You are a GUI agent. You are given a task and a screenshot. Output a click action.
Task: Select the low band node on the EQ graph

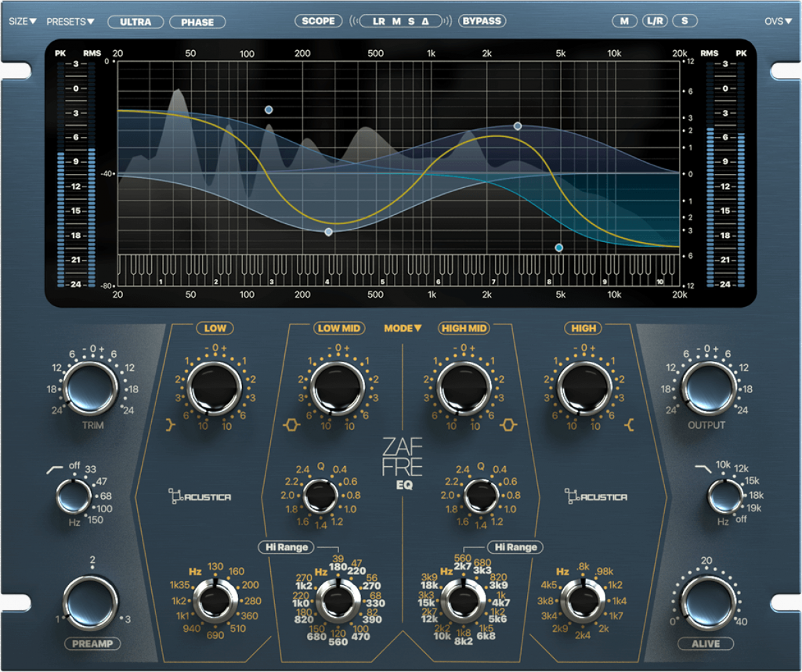268,110
